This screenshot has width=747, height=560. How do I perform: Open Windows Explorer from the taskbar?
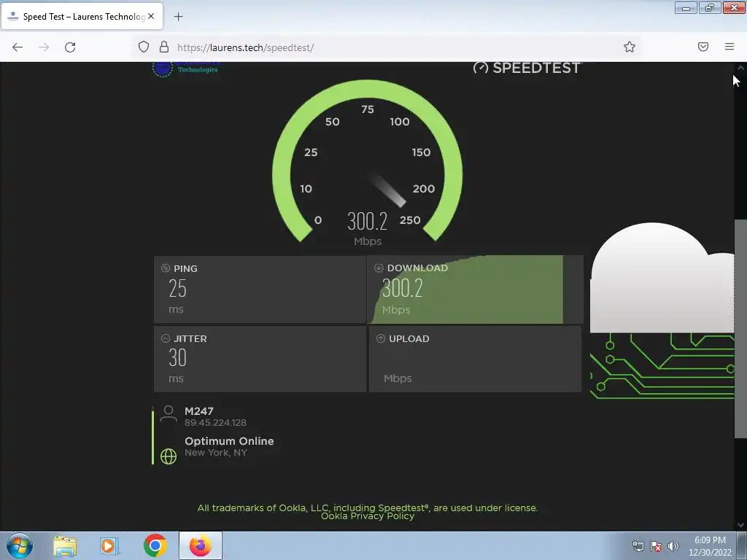coord(65,546)
